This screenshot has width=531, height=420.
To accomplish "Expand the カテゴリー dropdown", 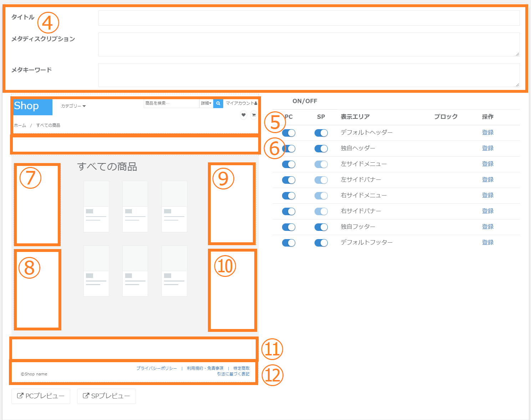I will [73, 106].
